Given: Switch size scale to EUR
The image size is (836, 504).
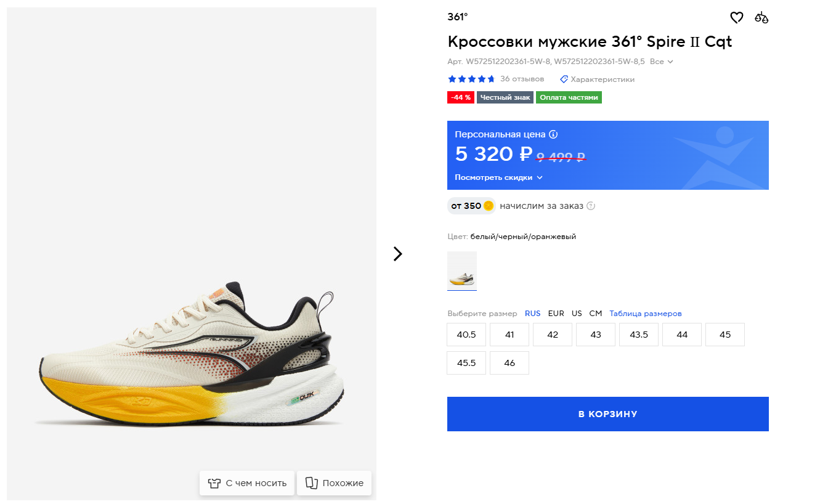Looking at the screenshot, I should tap(556, 314).
